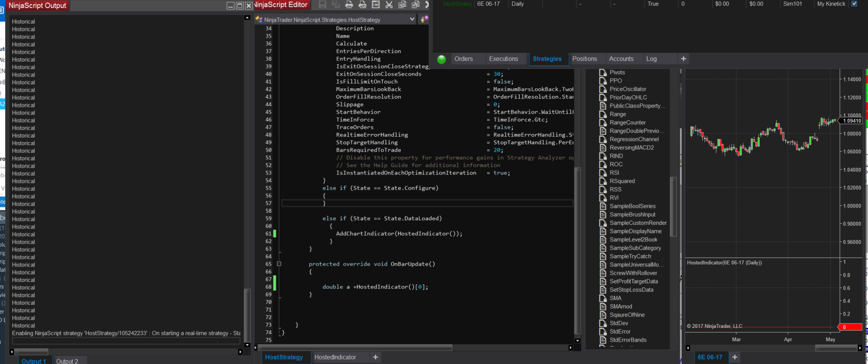The image size is (868, 364).
Task: Select SampleTryCatch in the script list
Action: (x=630, y=256)
